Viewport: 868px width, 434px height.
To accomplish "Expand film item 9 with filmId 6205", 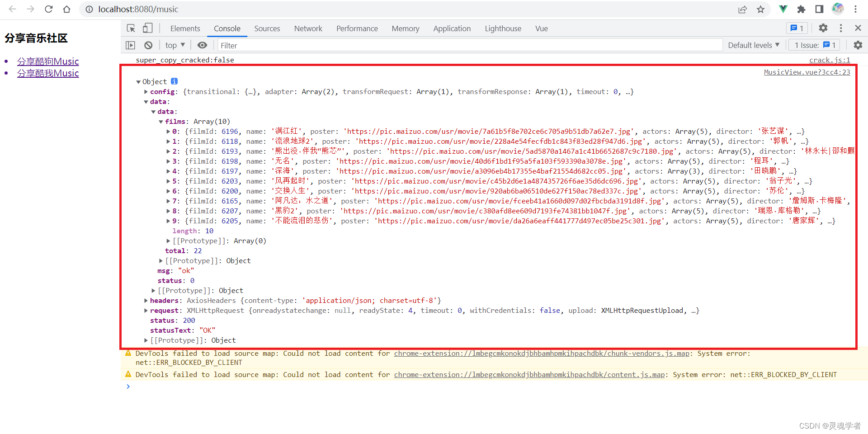I will click(168, 221).
